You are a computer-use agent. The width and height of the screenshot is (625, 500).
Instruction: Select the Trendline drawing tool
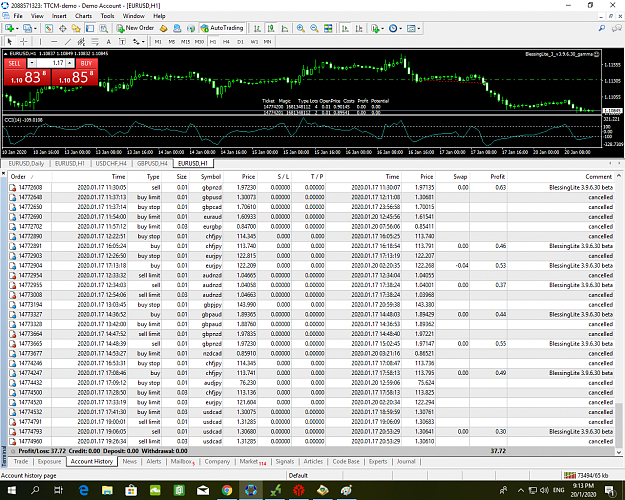(68, 41)
